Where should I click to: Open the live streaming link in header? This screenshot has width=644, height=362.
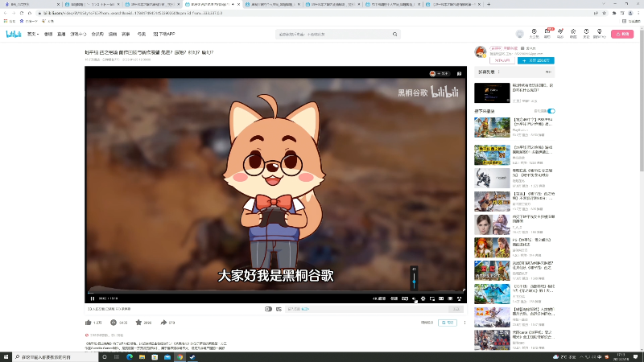tap(61, 34)
